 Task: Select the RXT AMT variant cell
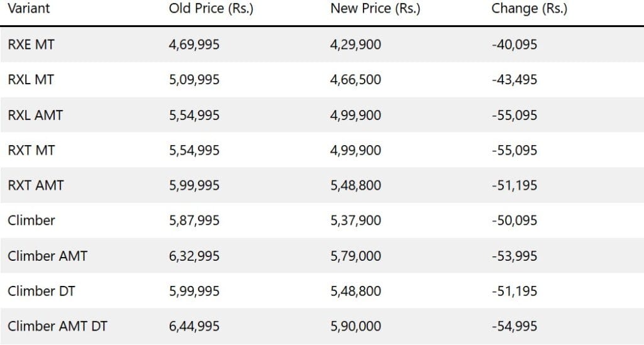[36, 185]
